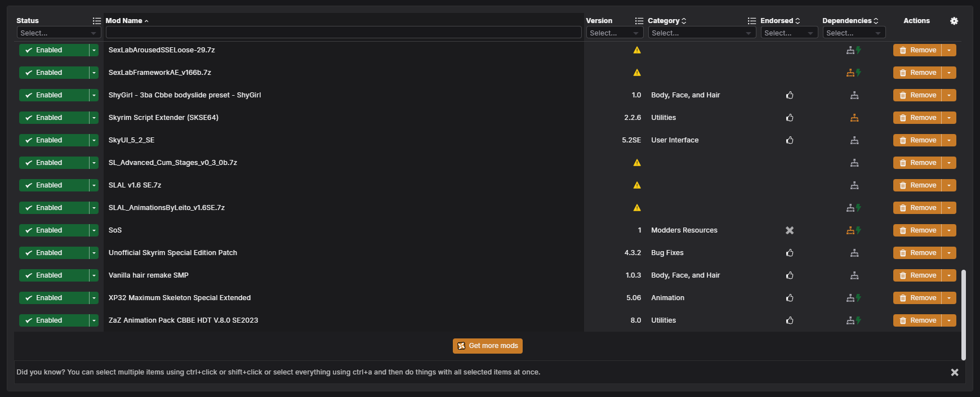Focus the Mod Name filter text field
Viewport: 980px width, 397px height.
tap(344, 33)
